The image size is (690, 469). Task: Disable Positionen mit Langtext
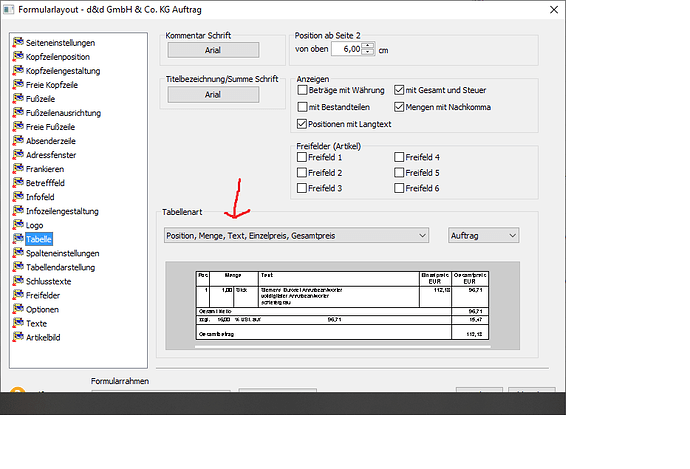[302, 124]
